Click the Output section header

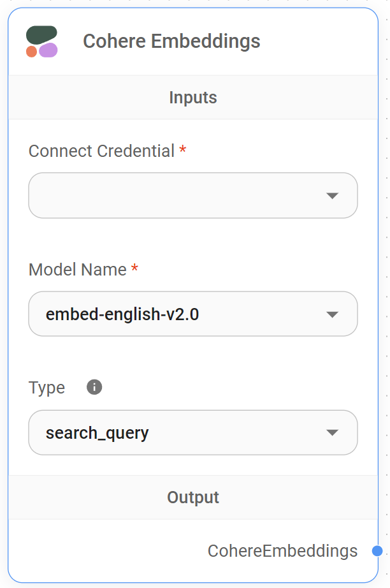point(193,497)
